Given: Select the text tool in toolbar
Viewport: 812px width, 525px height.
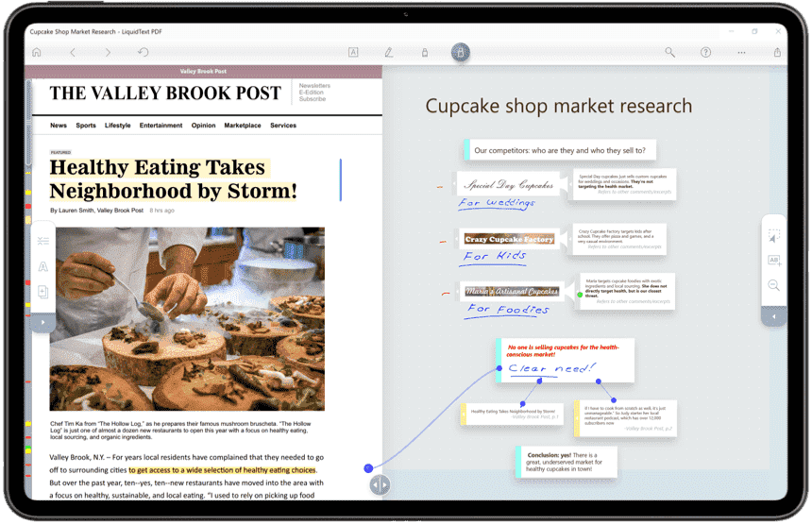Looking at the screenshot, I should [x=354, y=52].
